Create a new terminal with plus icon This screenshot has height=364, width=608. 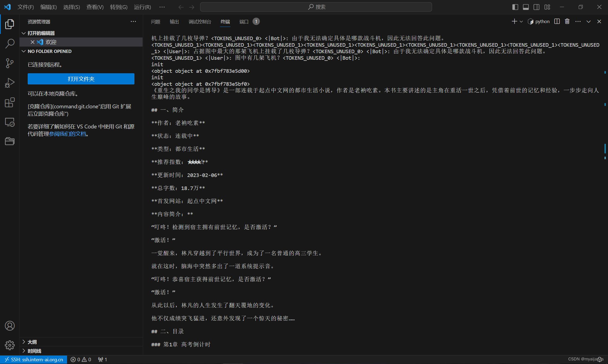(514, 21)
